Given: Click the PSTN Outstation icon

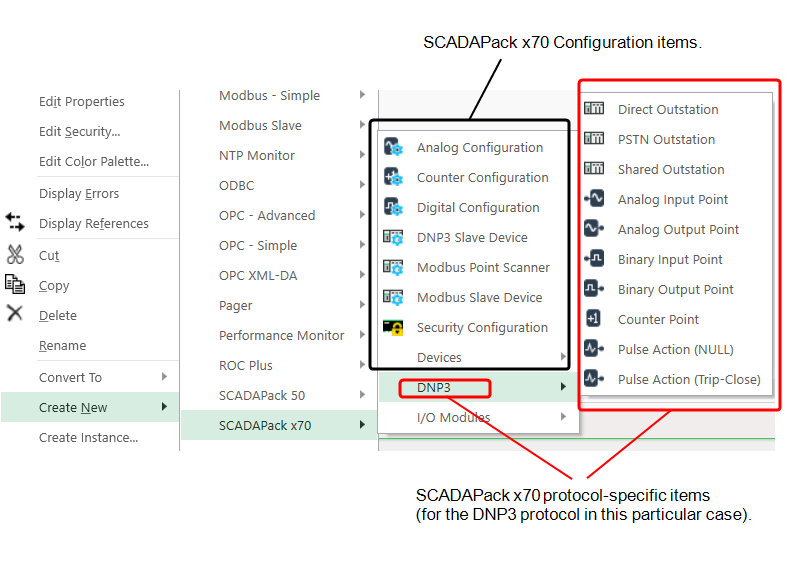Looking at the screenshot, I should coord(594,138).
